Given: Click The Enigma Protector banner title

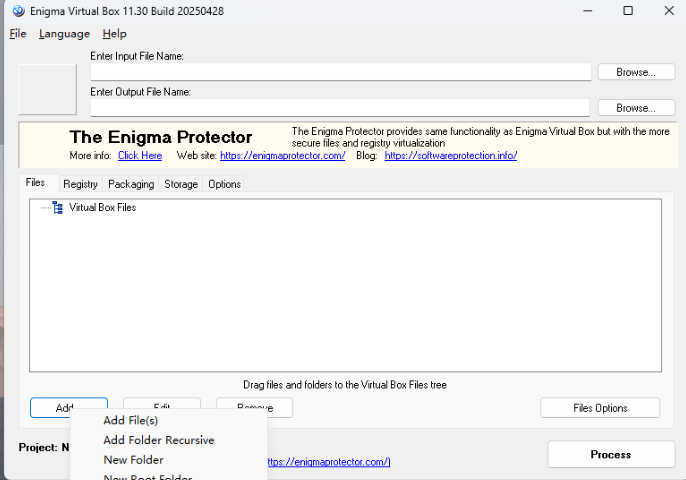Looking at the screenshot, I should tap(161, 137).
